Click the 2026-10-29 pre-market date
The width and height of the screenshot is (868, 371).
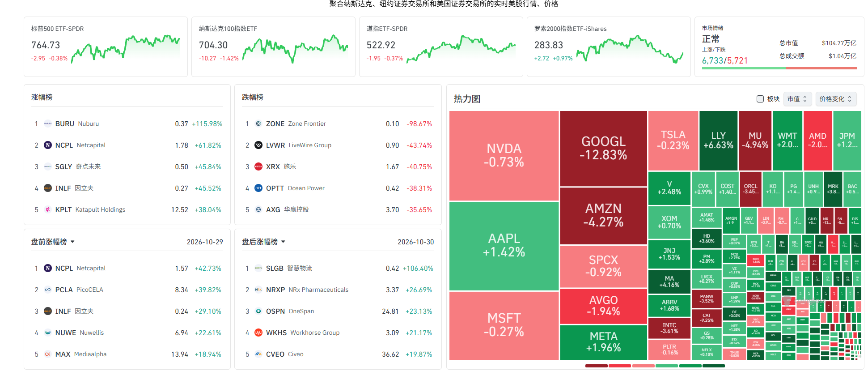click(205, 242)
